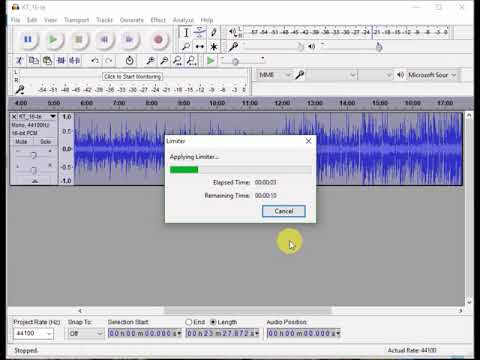Click the Trim audio icon
This screenshot has width=480, height=360.
pos(61,61)
